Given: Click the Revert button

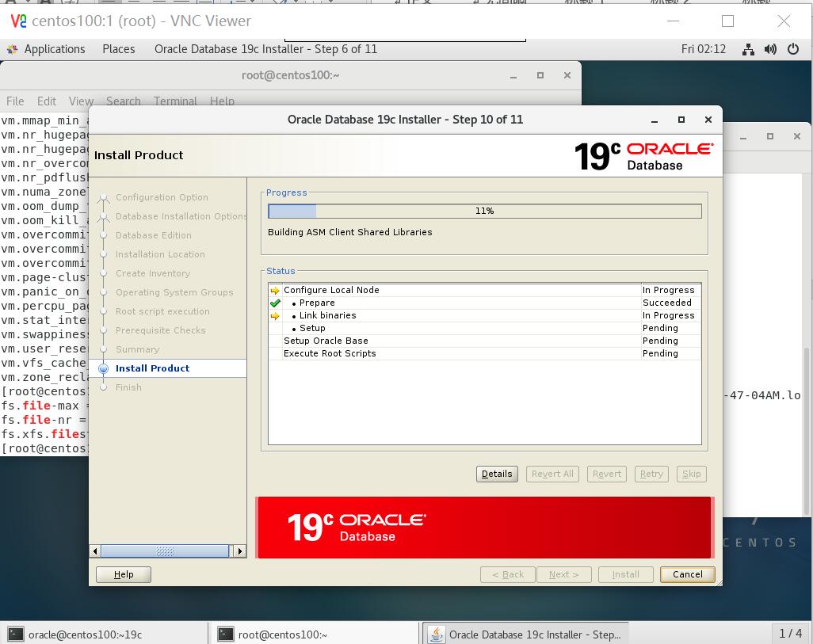Looking at the screenshot, I should (607, 474).
